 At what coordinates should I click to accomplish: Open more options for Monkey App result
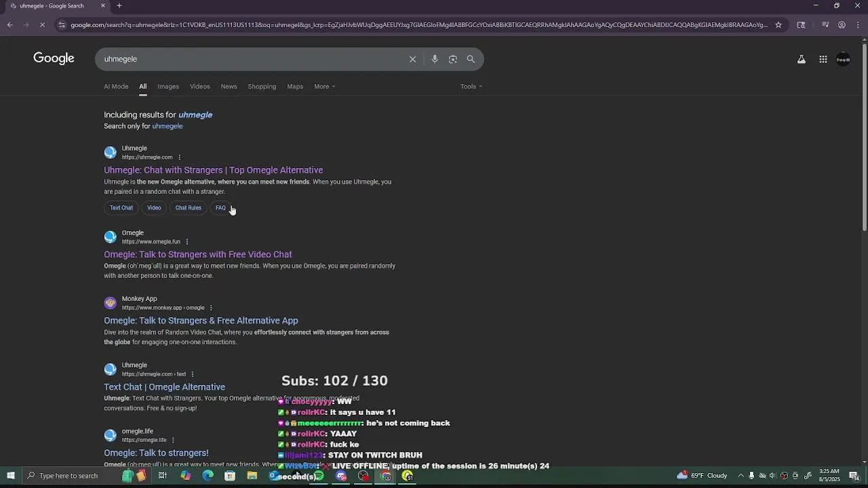(x=211, y=308)
